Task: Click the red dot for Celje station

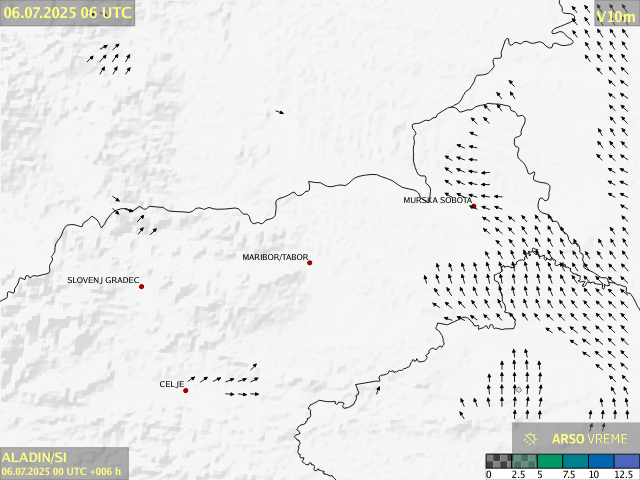Action: tap(186, 391)
